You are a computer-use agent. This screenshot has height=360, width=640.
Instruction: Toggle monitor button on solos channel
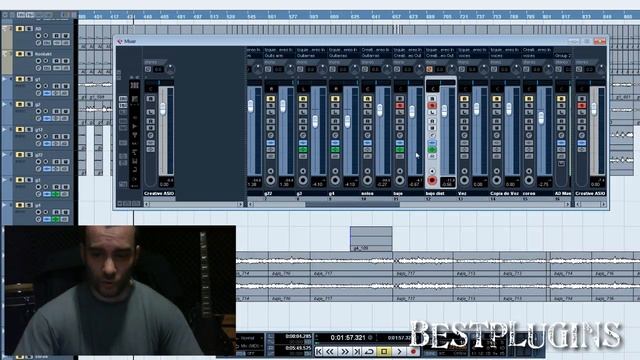pos(367,171)
